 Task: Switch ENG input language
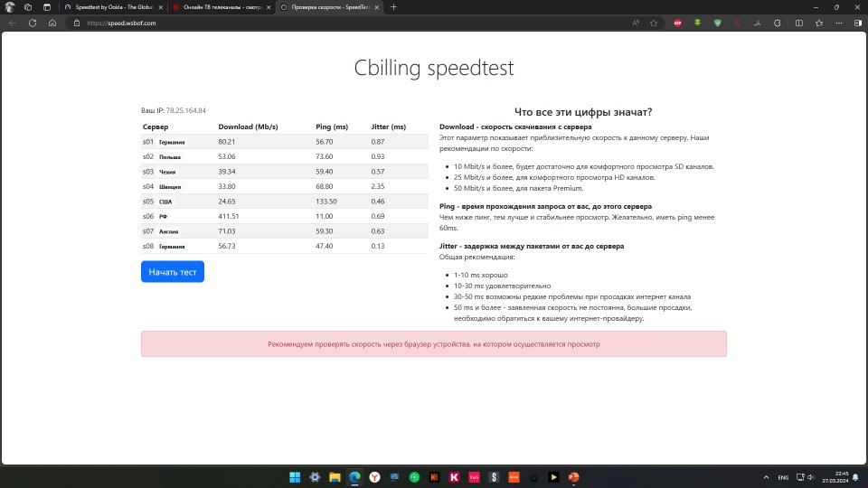[x=783, y=477]
